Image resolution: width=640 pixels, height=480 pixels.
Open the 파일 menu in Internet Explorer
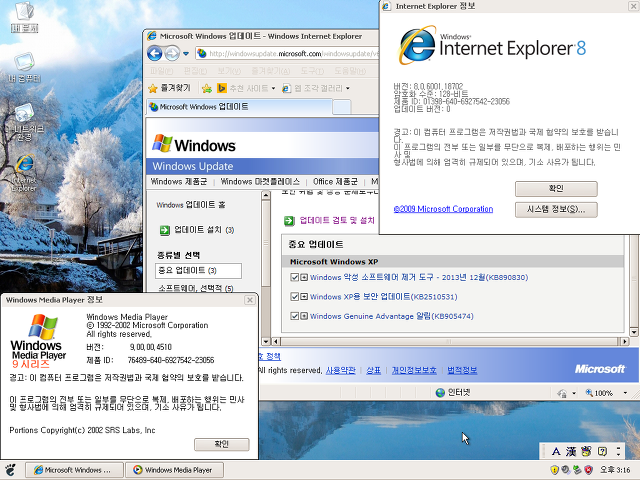(x=162, y=71)
